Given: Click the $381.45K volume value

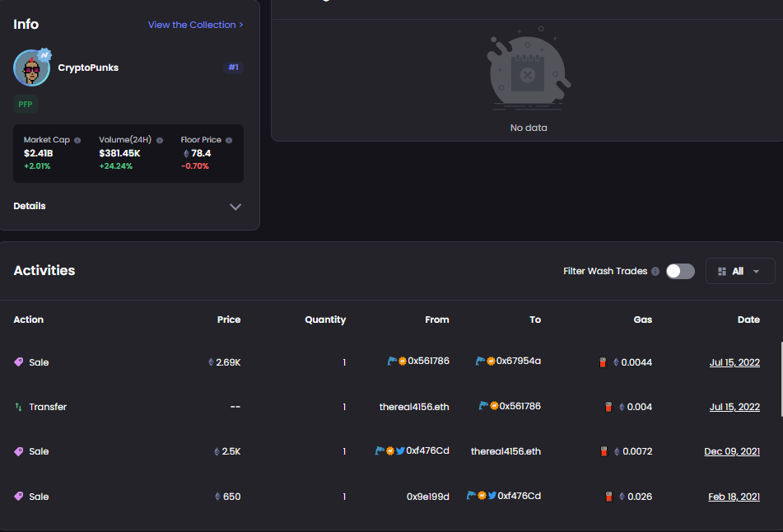Looking at the screenshot, I should pyautogui.click(x=119, y=153).
